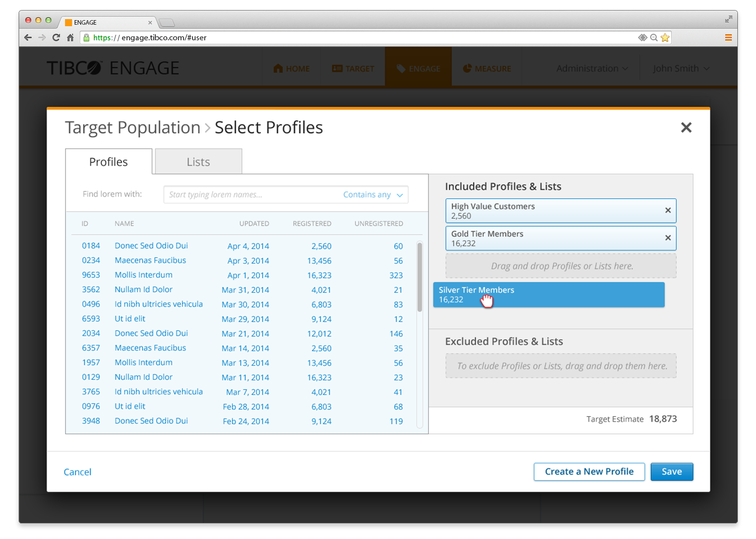Open the Contains any dropdown
This screenshot has width=756, height=539.
(x=373, y=194)
